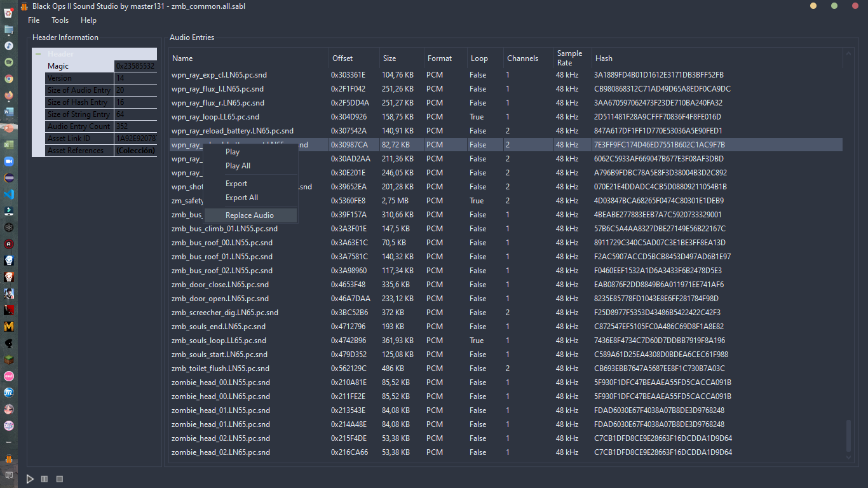Open the notifications speech bubble icon
This screenshot has width=868, height=488.
point(9,475)
